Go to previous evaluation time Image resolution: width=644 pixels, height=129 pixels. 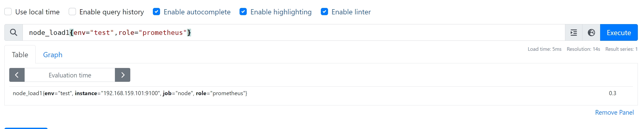pyautogui.click(x=17, y=75)
